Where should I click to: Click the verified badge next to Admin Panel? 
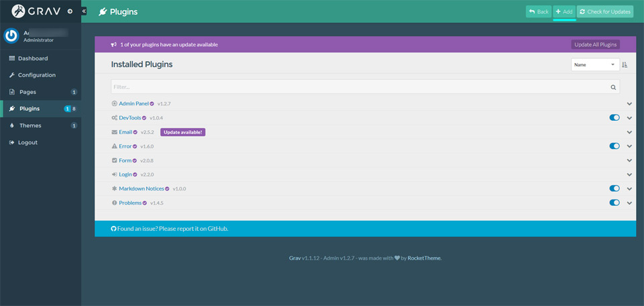click(152, 104)
